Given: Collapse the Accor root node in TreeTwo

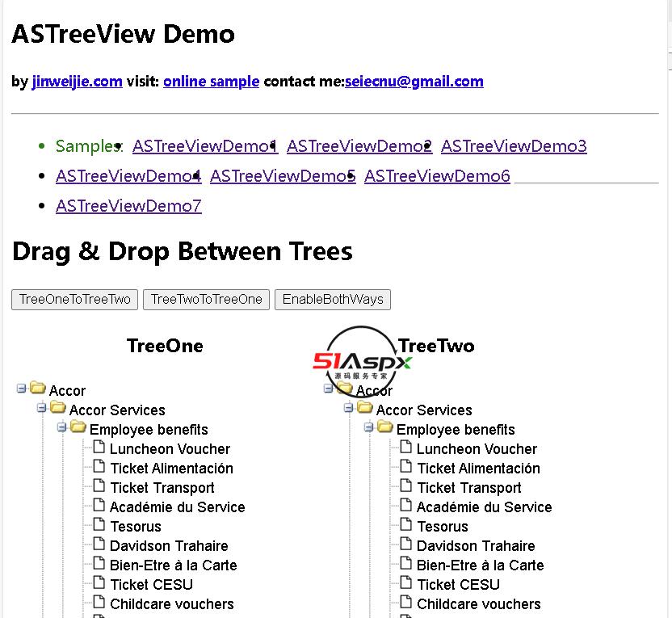Looking at the screenshot, I should (x=328, y=389).
